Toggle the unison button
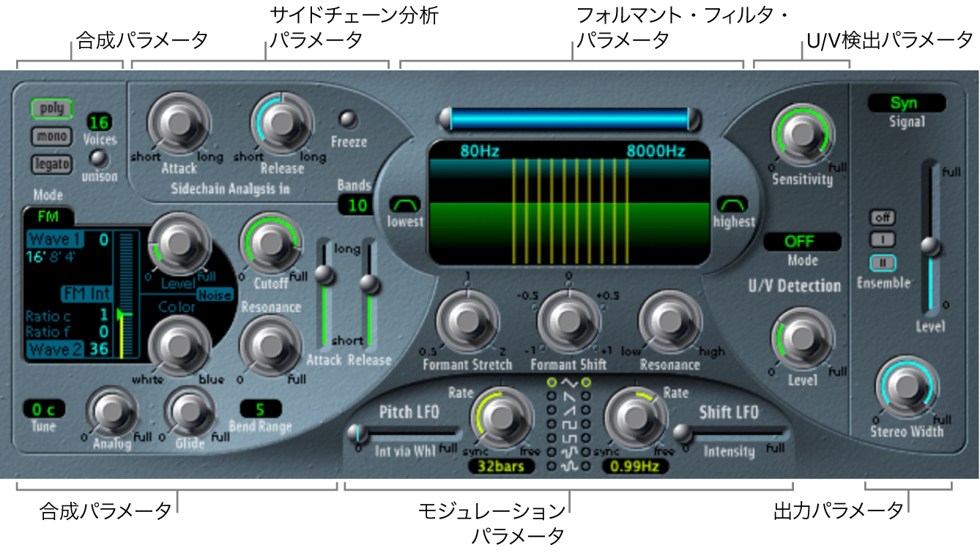The image size is (980, 553). tap(99, 159)
